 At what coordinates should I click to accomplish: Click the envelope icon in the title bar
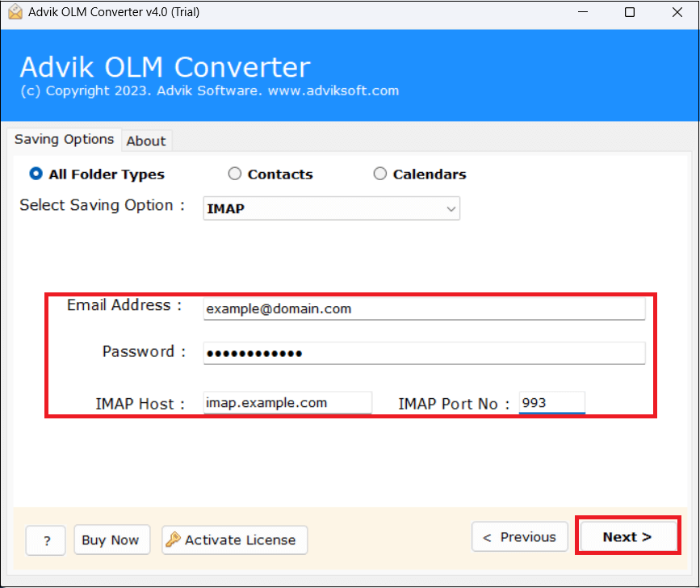[x=15, y=12]
